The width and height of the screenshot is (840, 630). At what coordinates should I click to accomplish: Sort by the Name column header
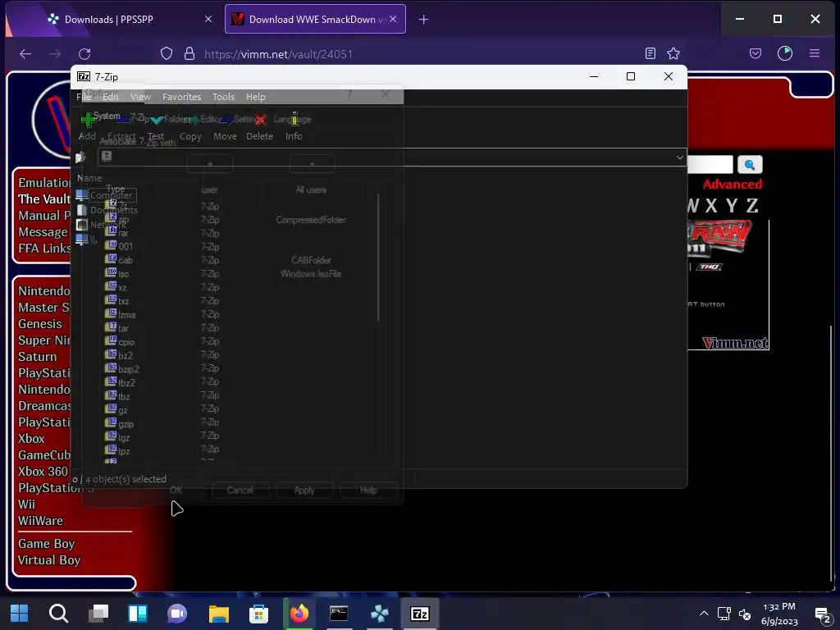pyautogui.click(x=89, y=178)
